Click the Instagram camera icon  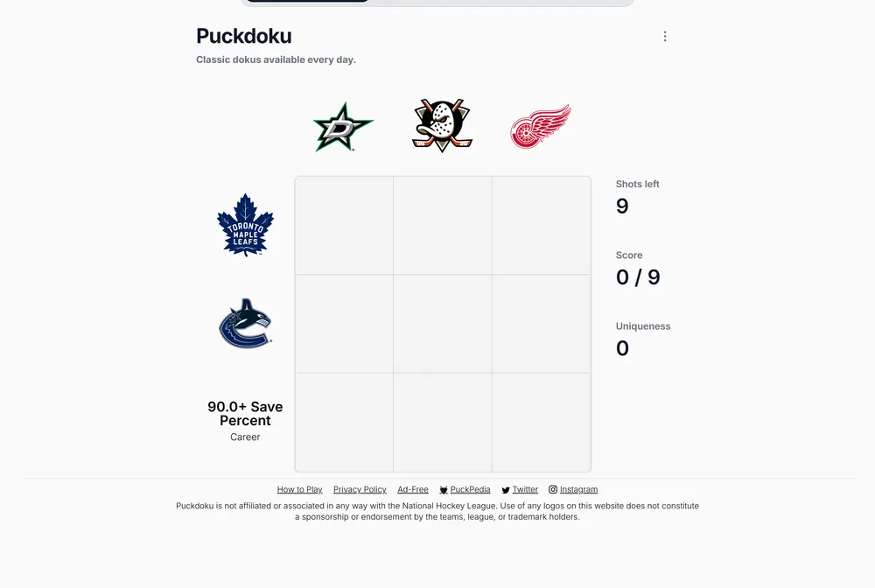pyautogui.click(x=552, y=489)
